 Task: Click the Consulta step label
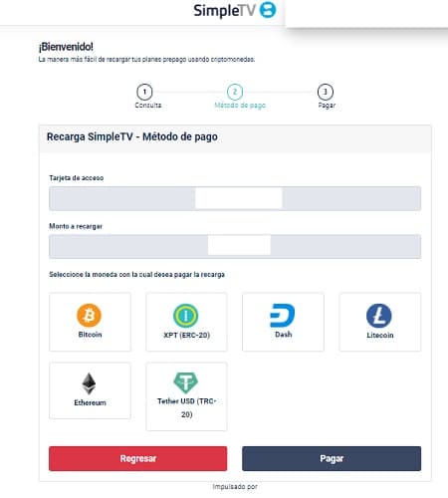[x=148, y=106]
